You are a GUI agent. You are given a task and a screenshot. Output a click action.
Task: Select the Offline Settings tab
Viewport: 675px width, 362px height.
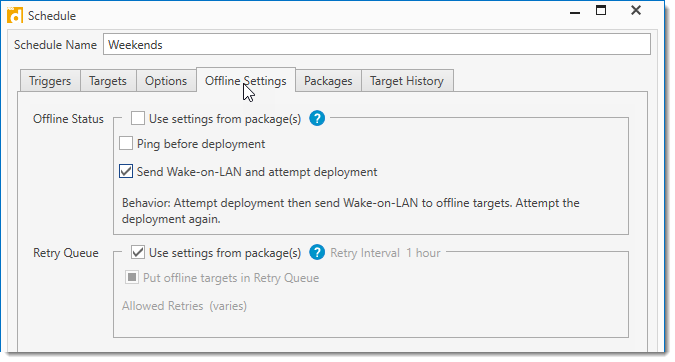(246, 80)
